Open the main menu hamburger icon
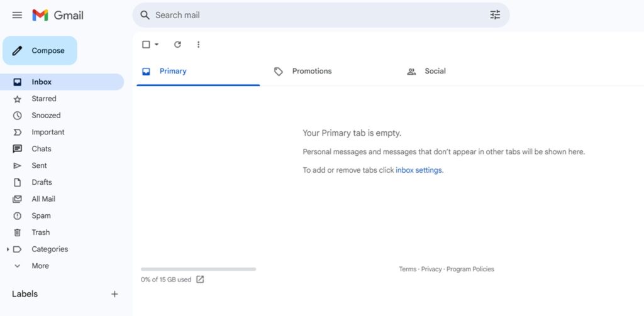Screen dimensions: 644x316 tap(17, 15)
